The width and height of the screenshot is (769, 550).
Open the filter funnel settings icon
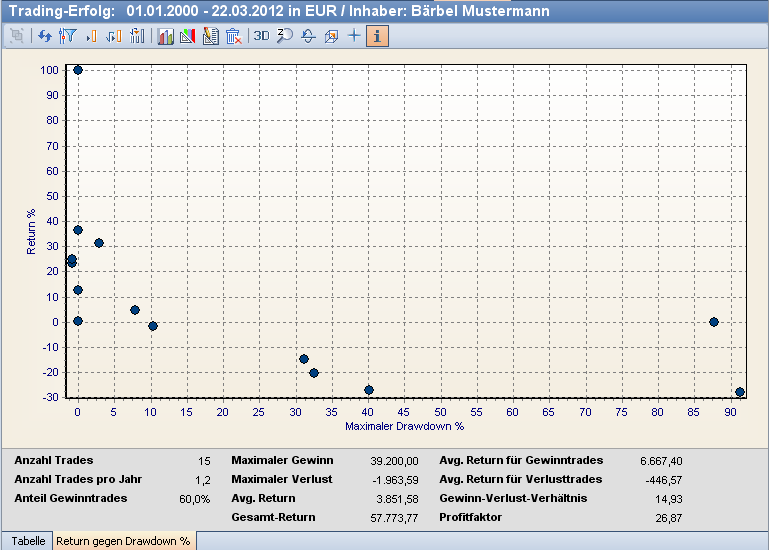pos(67,36)
